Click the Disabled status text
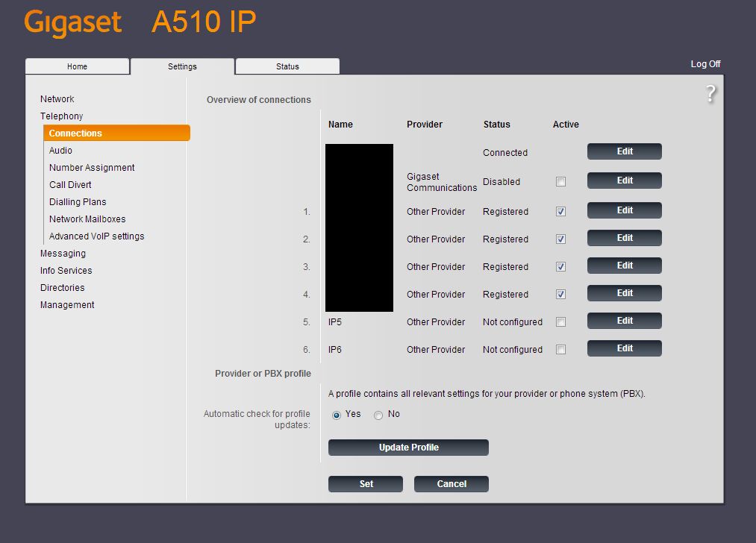Viewport: 756px width, 543px height. pos(502,182)
